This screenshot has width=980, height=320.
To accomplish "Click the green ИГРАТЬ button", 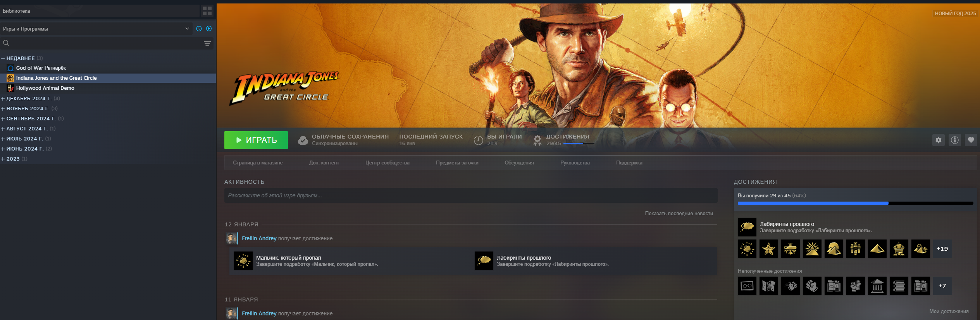I will pyautogui.click(x=256, y=140).
